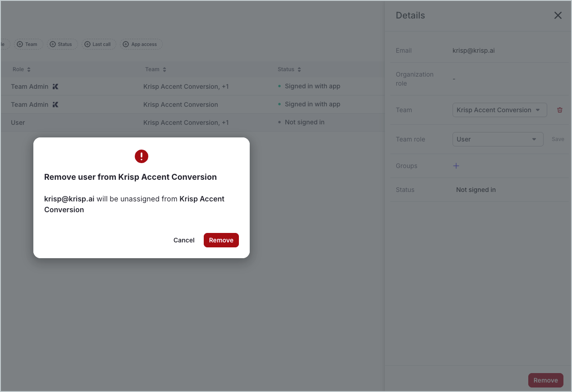Open the Krisp Accent Conversion team dropdown

pos(499,110)
